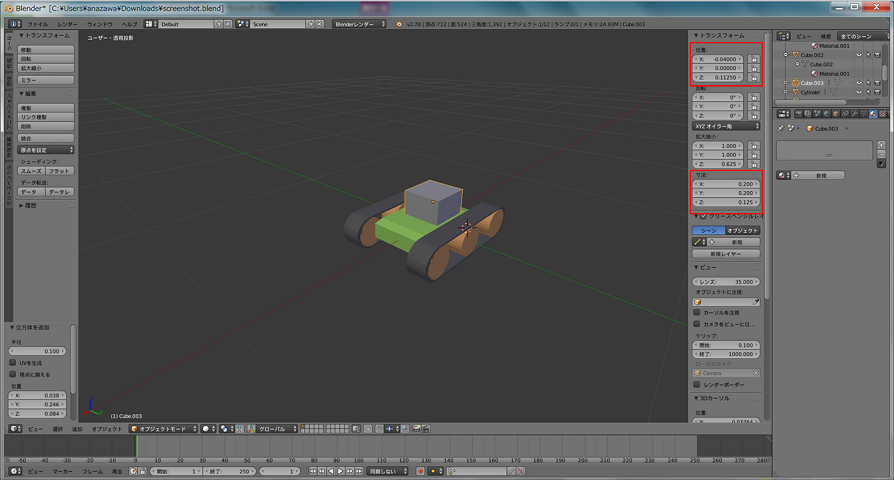Open the 'オブジェクトモード' mode dropdown
Viewport: 894px width, 480px height.
tap(163, 429)
